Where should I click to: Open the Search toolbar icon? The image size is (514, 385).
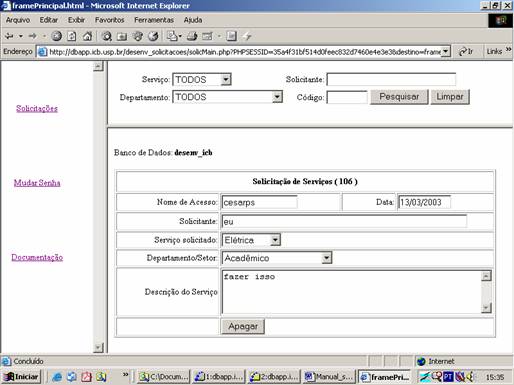[x=107, y=36]
